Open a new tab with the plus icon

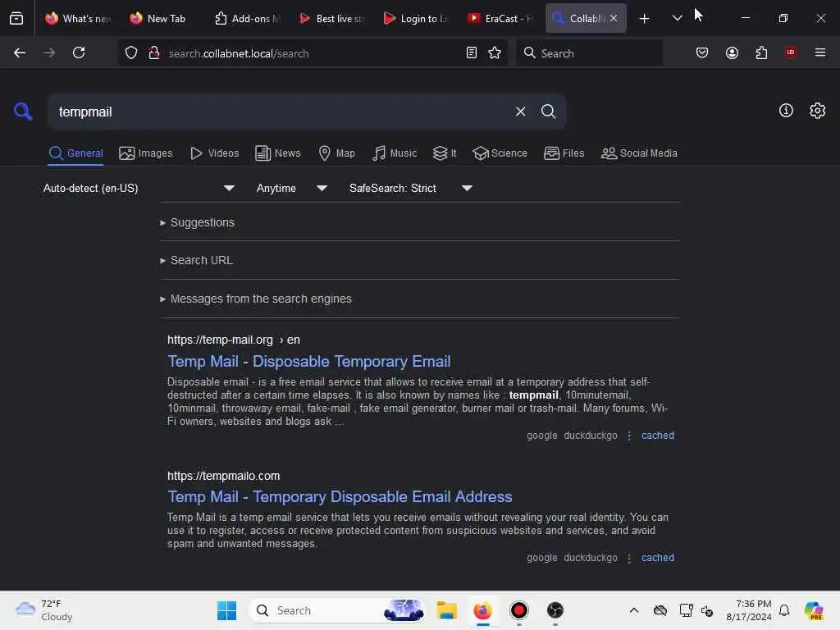click(645, 18)
